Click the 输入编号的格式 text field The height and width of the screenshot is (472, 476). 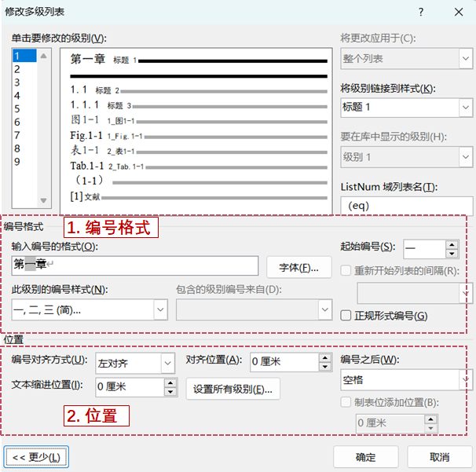[x=135, y=265]
